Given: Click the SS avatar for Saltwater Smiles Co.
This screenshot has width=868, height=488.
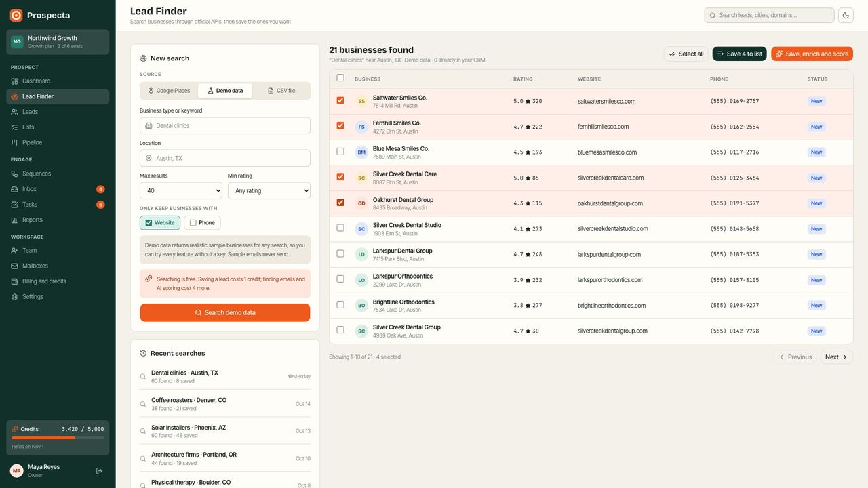Looking at the screenshot, I should coord(361,101).
